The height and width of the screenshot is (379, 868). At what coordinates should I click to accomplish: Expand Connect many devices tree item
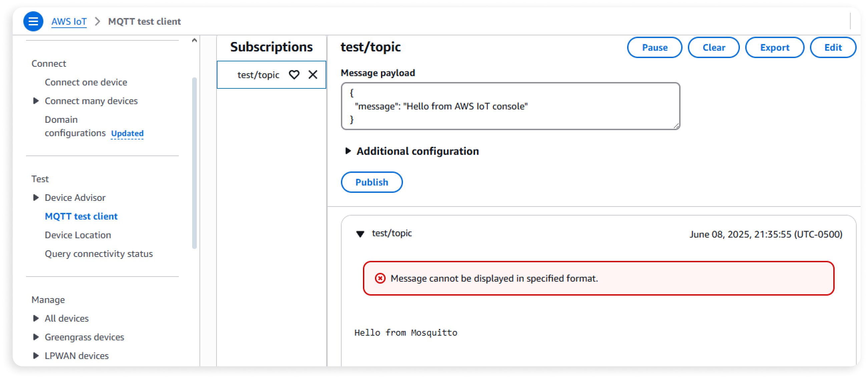36,101
